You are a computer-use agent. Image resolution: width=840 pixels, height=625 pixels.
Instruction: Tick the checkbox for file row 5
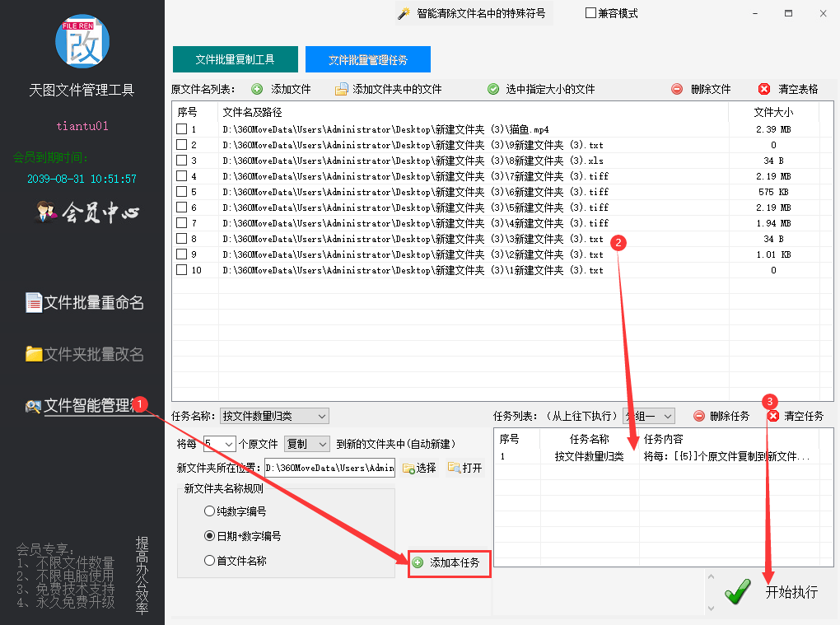coord(182,192)
